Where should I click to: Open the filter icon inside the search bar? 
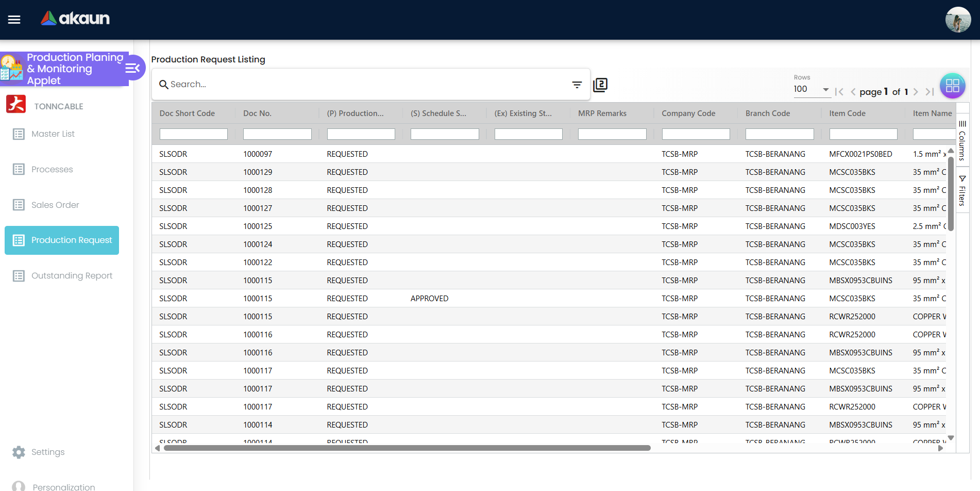pos(577,84)
